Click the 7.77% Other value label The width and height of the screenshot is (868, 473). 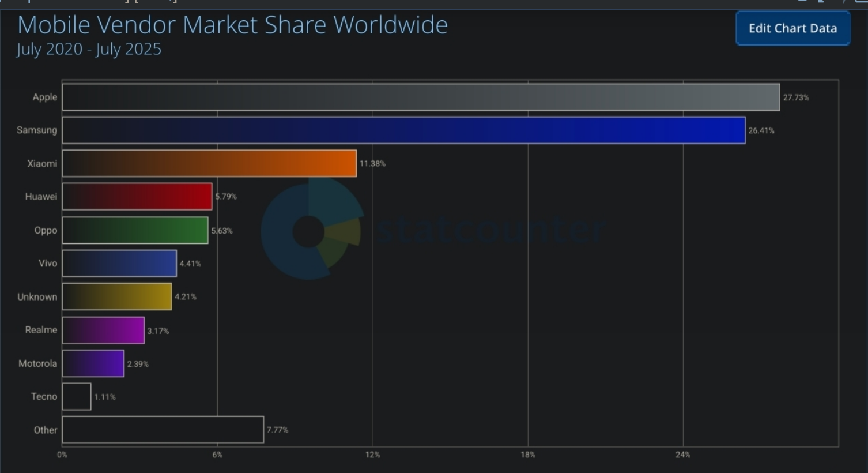coord(277,430)
